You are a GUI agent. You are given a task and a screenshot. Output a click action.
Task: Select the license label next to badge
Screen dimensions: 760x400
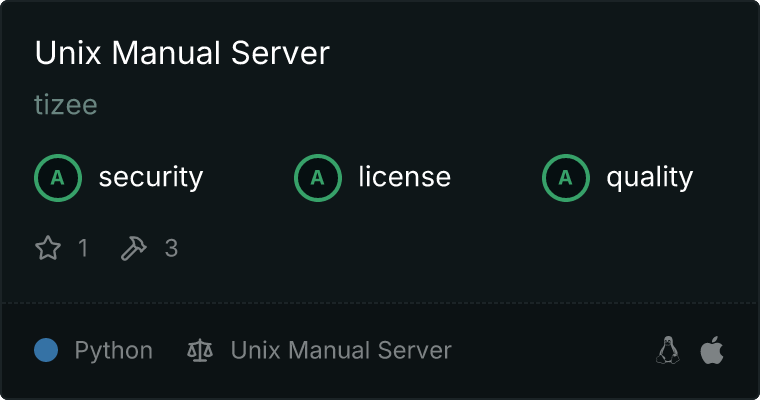coord(404,178)
